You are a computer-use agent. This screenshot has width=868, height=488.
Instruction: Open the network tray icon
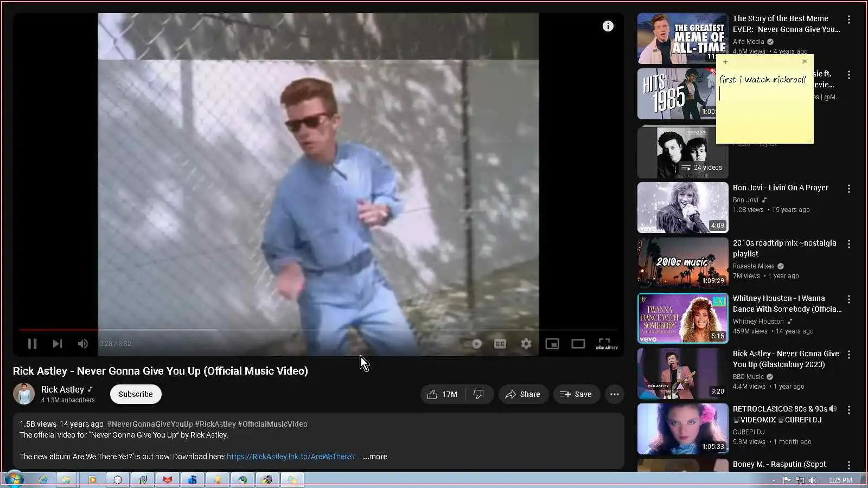800,480
